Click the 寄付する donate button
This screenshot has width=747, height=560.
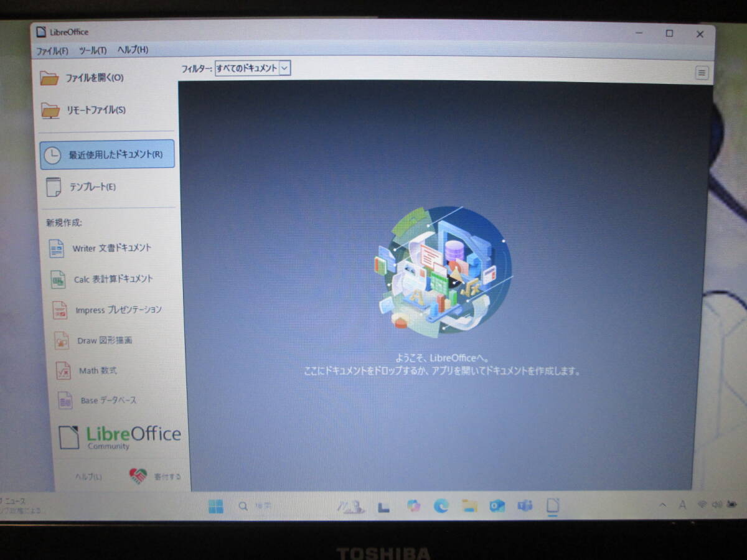click(x=156, y=477)
